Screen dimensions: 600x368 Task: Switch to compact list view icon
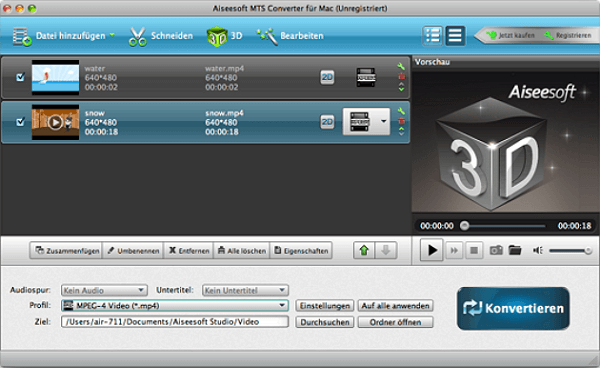(x=455, y=36)
